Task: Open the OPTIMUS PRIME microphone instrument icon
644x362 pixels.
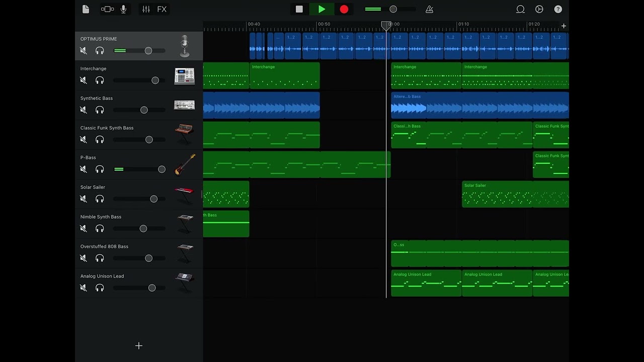Action: click(184, 46)
